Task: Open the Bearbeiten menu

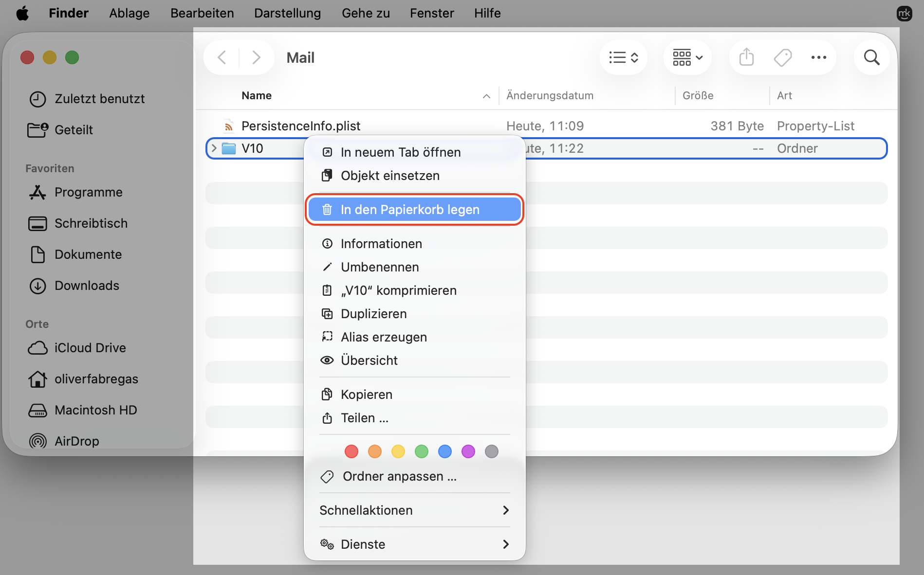Action: click(x=202, y=13)
